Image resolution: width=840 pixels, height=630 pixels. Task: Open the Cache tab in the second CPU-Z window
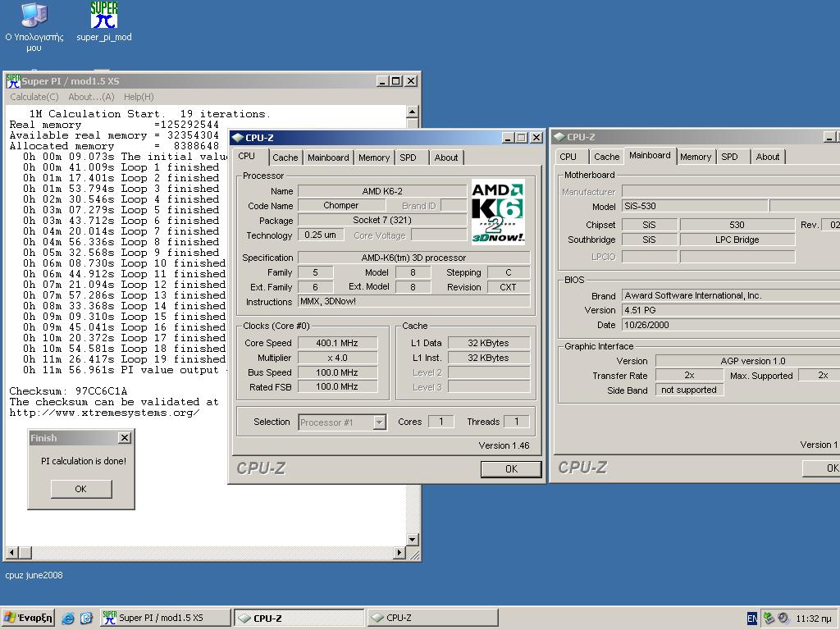pos(606,157)
